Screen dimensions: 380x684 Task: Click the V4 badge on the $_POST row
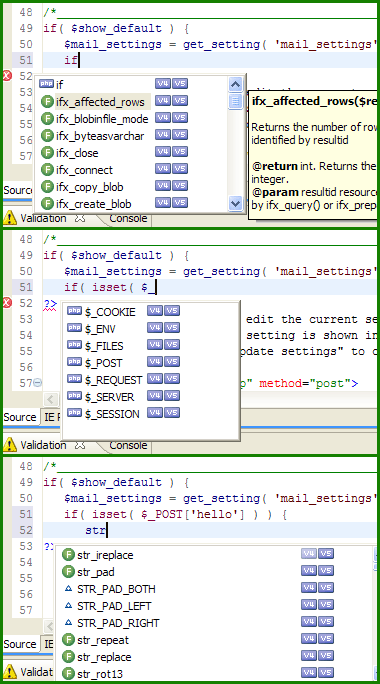point(155,362)
